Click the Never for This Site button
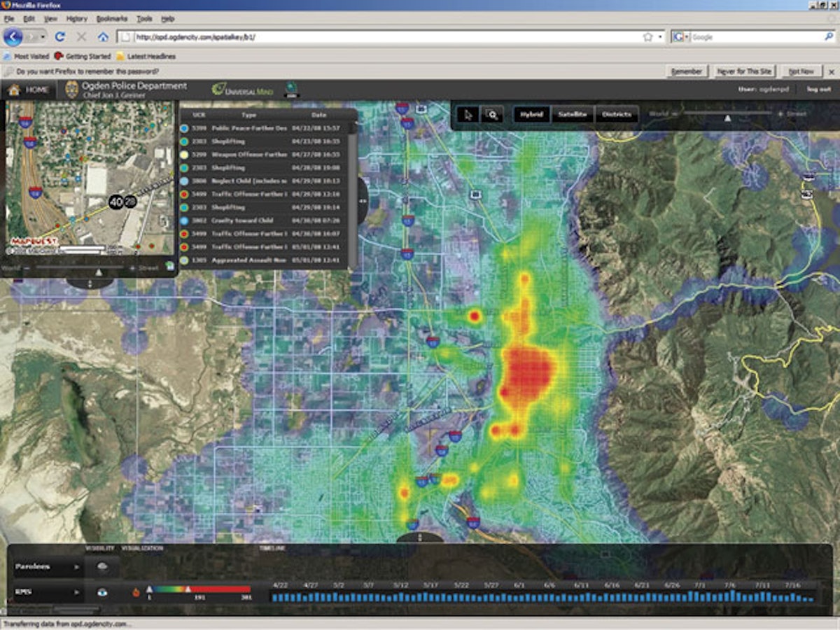This screenshot has width=840, height=630. (x=745, y=71)
